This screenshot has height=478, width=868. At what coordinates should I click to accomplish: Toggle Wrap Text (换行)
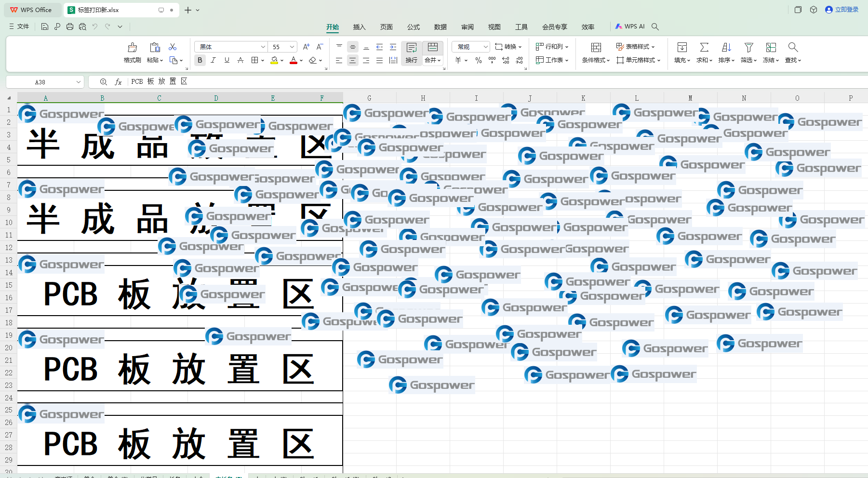[x=412, y=53]
